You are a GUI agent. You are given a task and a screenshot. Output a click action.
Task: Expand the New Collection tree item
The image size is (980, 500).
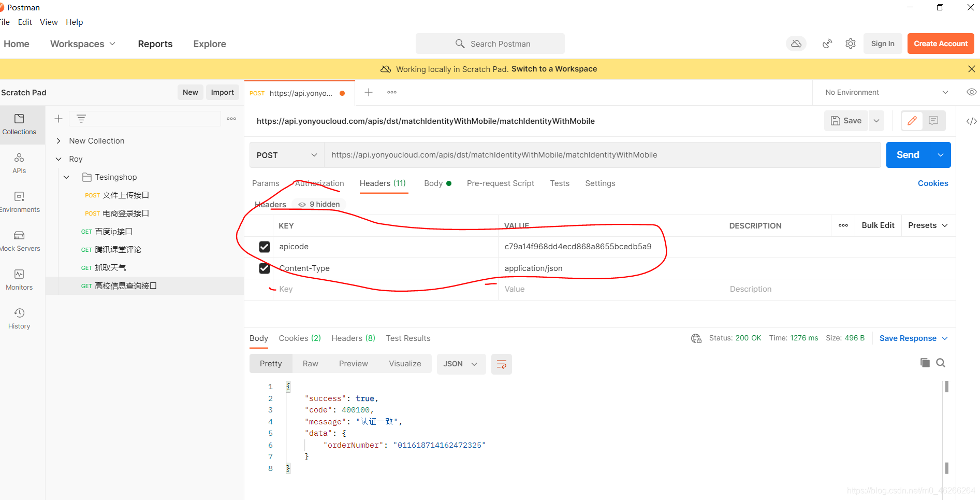tap(58, 141)
